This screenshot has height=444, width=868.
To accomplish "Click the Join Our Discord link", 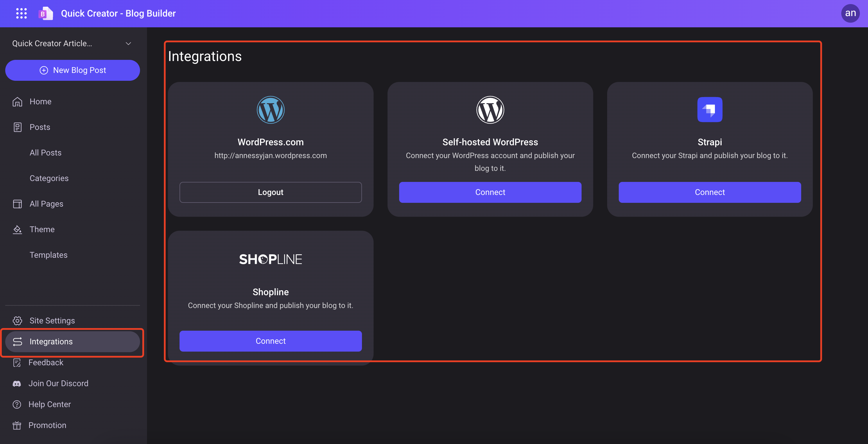I will (x=59, y=383).
